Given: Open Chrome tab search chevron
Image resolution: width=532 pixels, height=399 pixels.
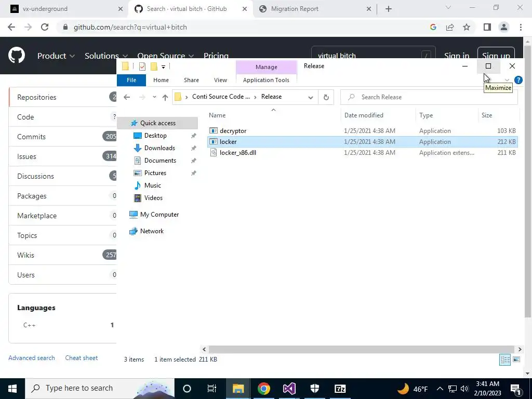Looking at the screenshot, I should tap(448, 7).
